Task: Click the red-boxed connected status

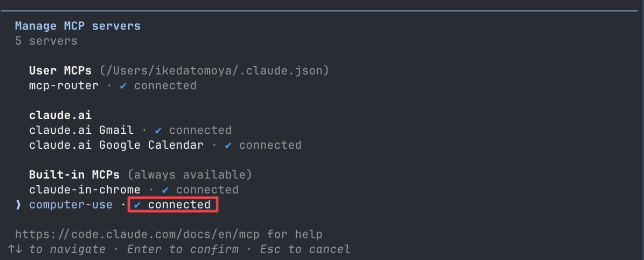Action: click(173, 205)
